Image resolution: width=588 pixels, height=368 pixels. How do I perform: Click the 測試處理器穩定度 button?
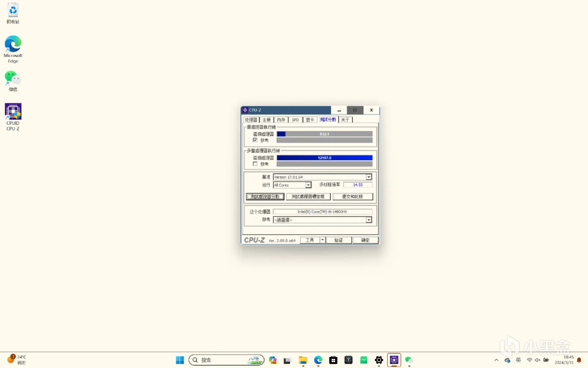(308, 197)
